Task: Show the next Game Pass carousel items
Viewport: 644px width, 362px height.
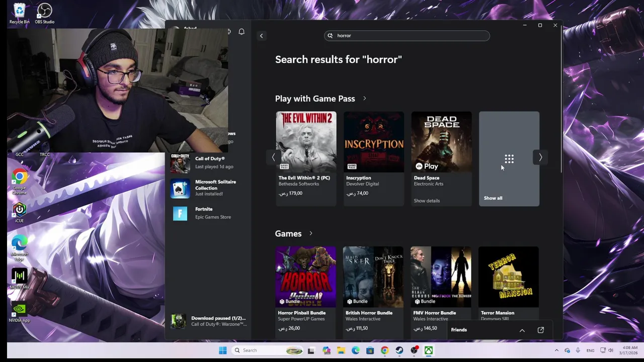Action: tap(540, 157)
